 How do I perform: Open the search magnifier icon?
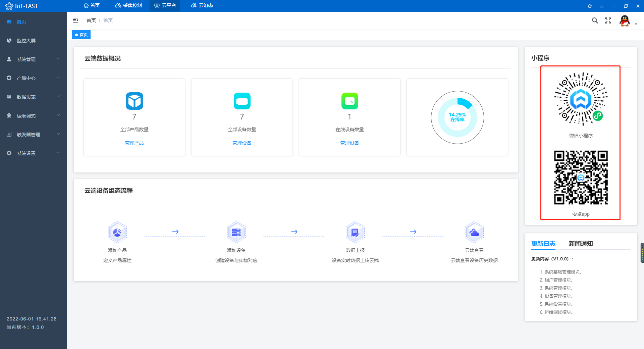click(595, 20)
